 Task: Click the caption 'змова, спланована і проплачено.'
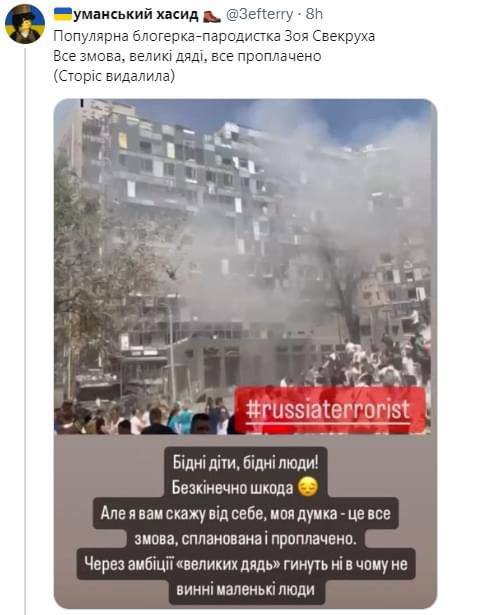(x=246, y=539)
